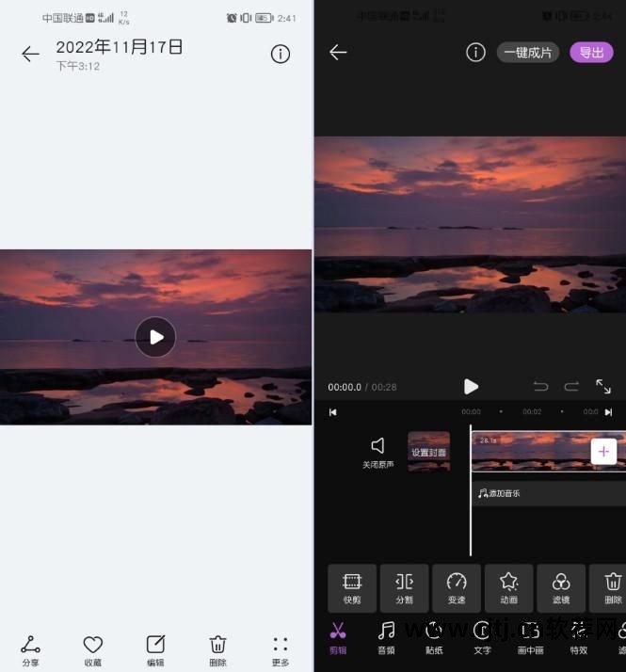This screenshot has height=672, width=626.
Task: Switch to the 特效 effects tab
Action: click(578, 638)
